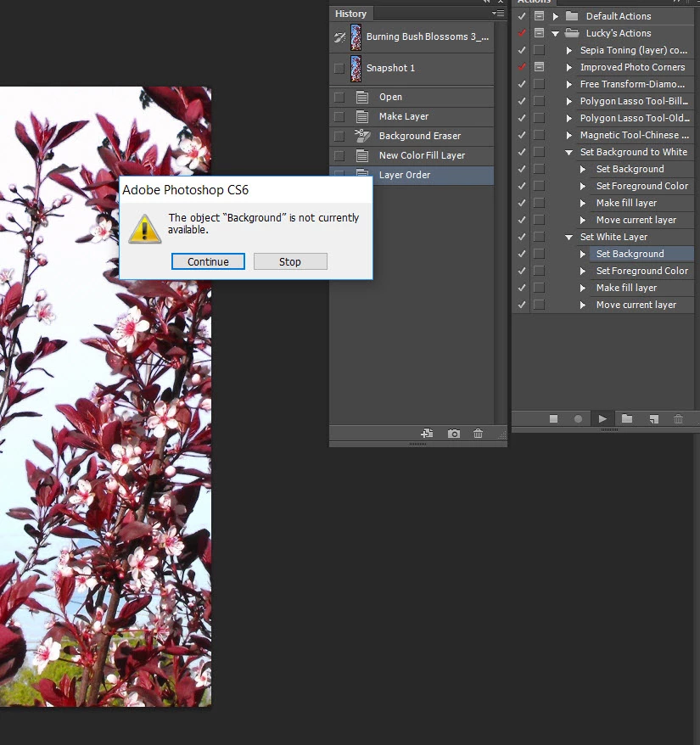
Task: Stop playing or recording the action
Action: click(x=553, y=418)
